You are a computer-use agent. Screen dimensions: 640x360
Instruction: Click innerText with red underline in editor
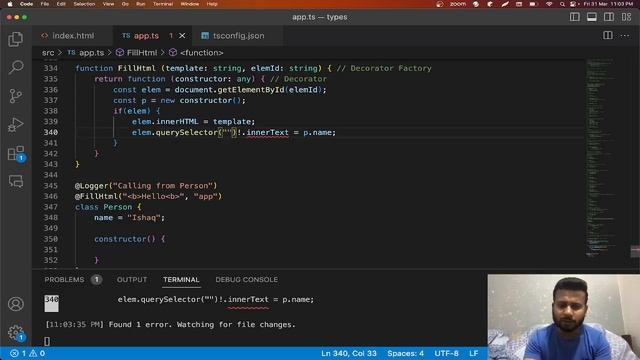pos(267,132)
